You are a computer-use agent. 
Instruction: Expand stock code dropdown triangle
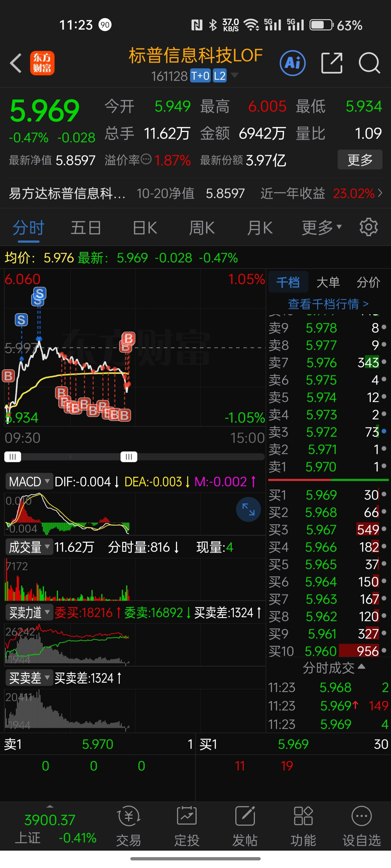point(235,75)
